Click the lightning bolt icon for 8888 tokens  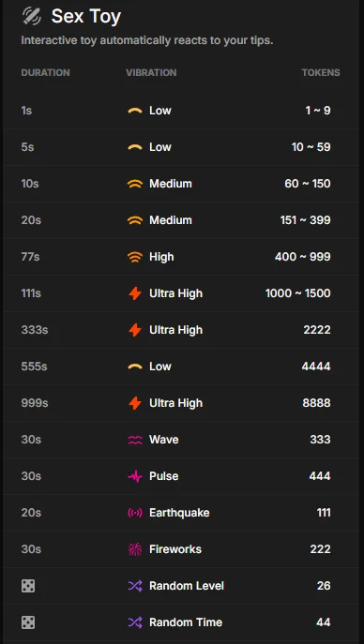(x=135, y=403)
